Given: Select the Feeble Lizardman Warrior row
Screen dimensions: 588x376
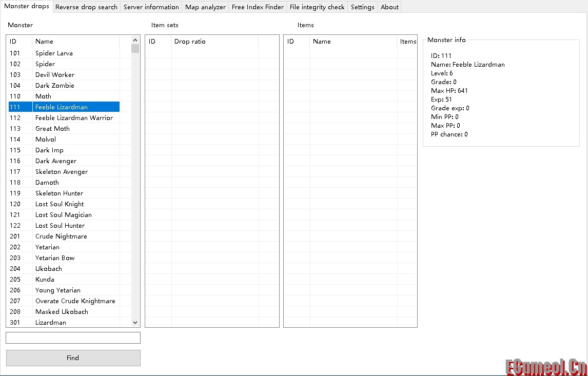Looking at the screenshot, I should (74, 118).
